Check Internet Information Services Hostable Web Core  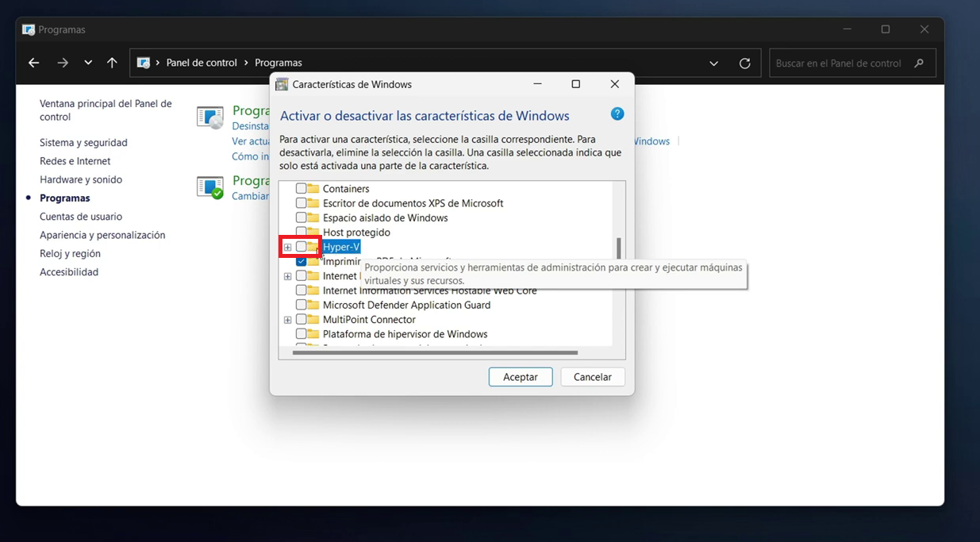pos(301,290)
